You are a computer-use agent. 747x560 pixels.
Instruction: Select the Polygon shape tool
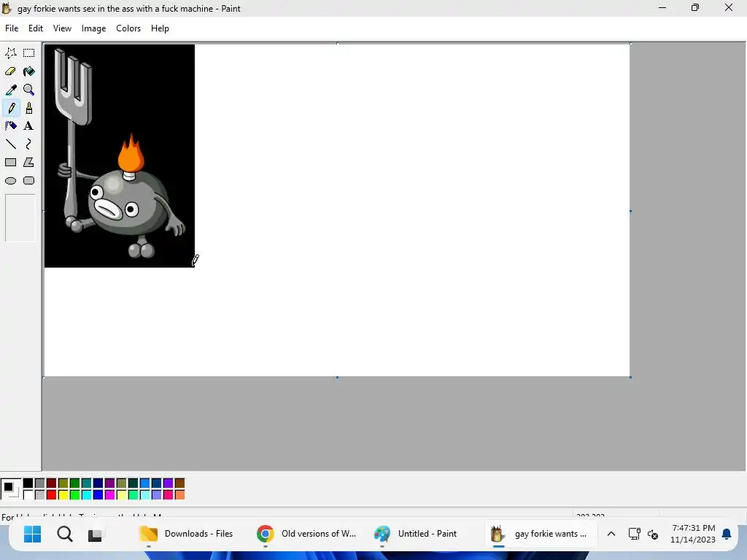pyautogui.click(x=28, y=163)
